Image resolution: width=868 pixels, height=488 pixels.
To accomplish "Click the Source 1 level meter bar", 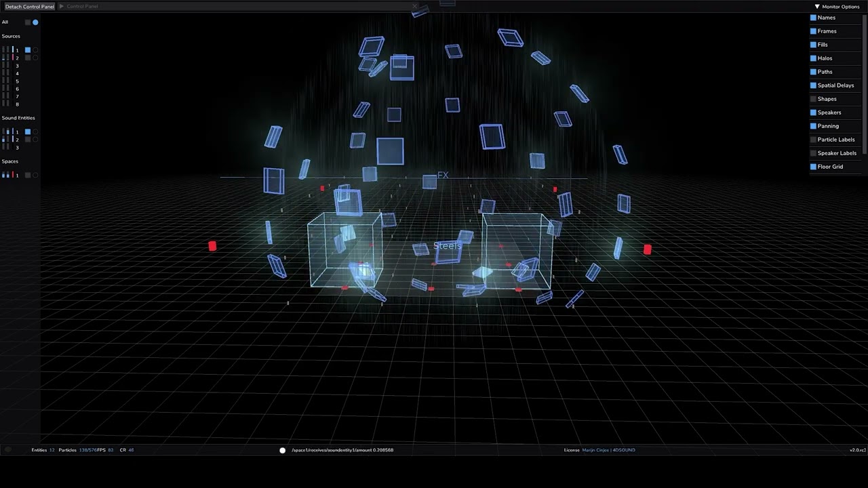I will pyautogui.click(x=12, y=50).
